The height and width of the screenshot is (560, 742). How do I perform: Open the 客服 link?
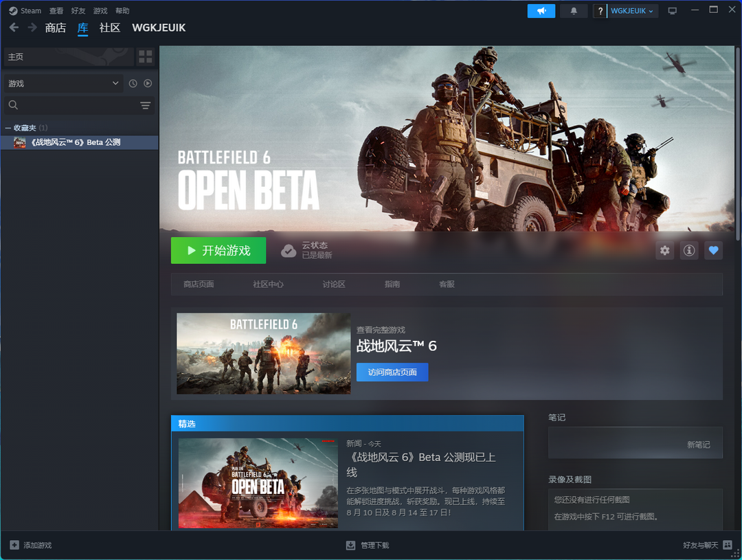(447, 284)
